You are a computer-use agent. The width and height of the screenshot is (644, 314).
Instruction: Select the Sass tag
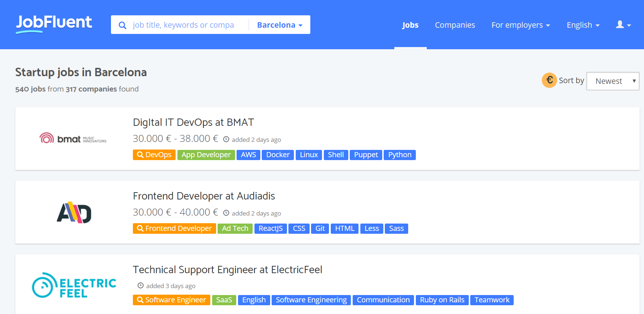pyautogui.click(x=396, y=229)
